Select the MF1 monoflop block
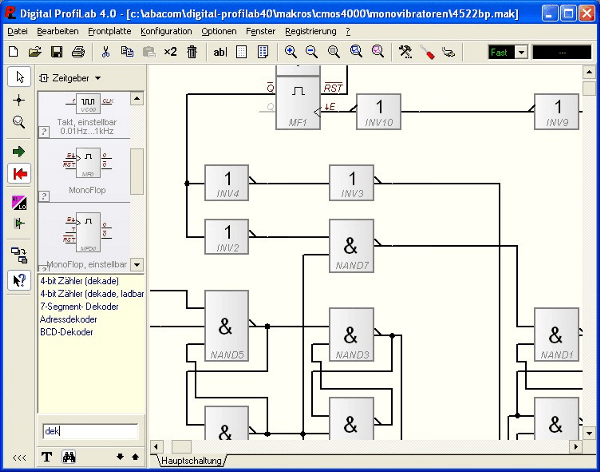Viewport: 600px width, 472px height. 298,103
